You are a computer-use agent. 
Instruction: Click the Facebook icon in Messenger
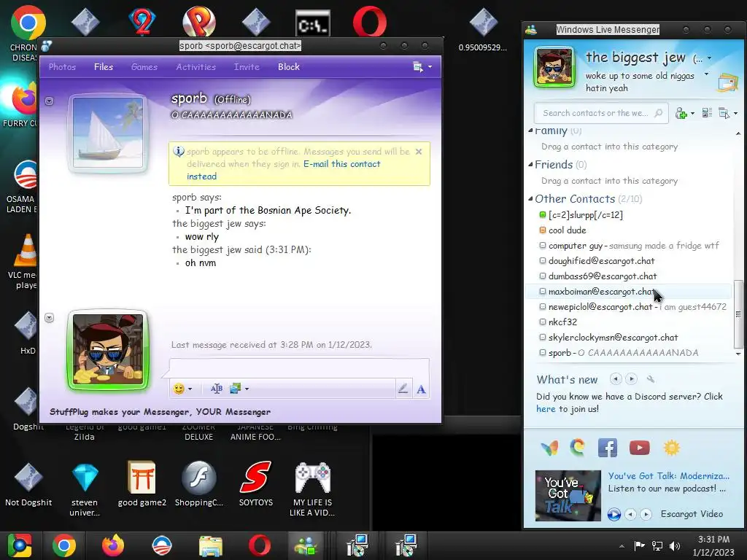[x=608, y=448]
